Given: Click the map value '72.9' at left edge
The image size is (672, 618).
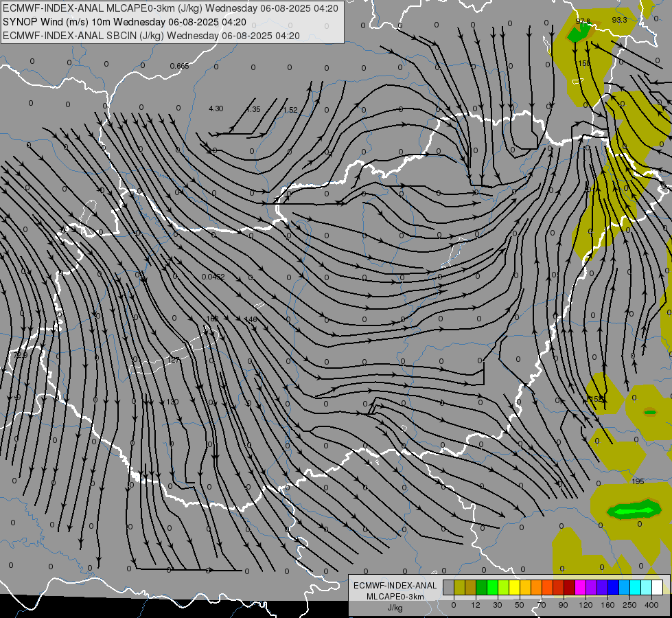Looking at the screenshot, I should pos(21,356).
